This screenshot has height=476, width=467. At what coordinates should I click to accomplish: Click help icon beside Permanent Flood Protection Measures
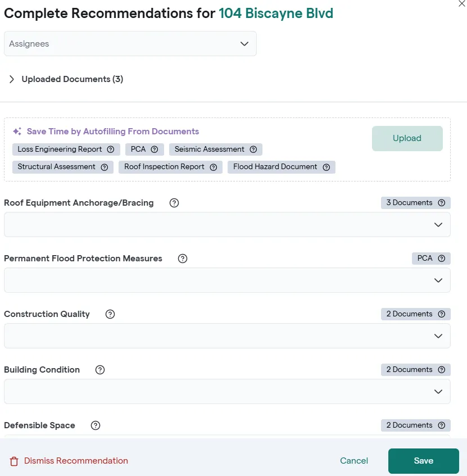coord(183,259)
